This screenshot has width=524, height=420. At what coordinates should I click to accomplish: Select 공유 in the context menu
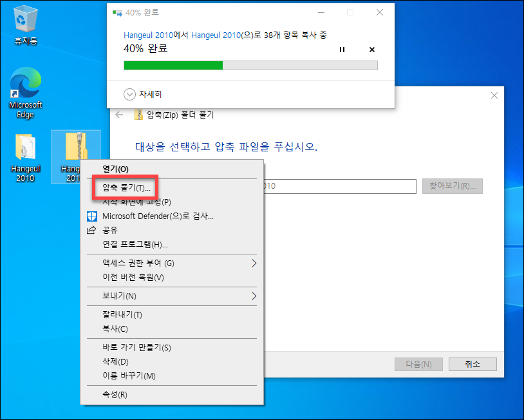point(172,230)
